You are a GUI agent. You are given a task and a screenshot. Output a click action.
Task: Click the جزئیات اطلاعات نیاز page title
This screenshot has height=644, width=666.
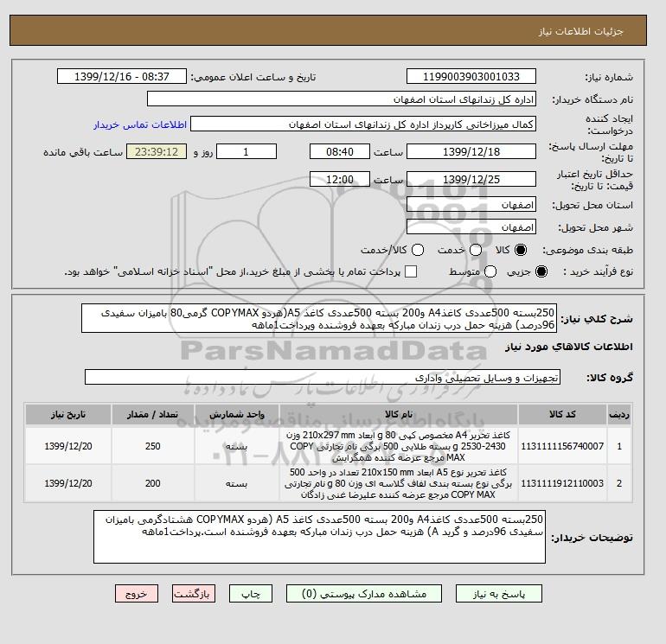580,31
